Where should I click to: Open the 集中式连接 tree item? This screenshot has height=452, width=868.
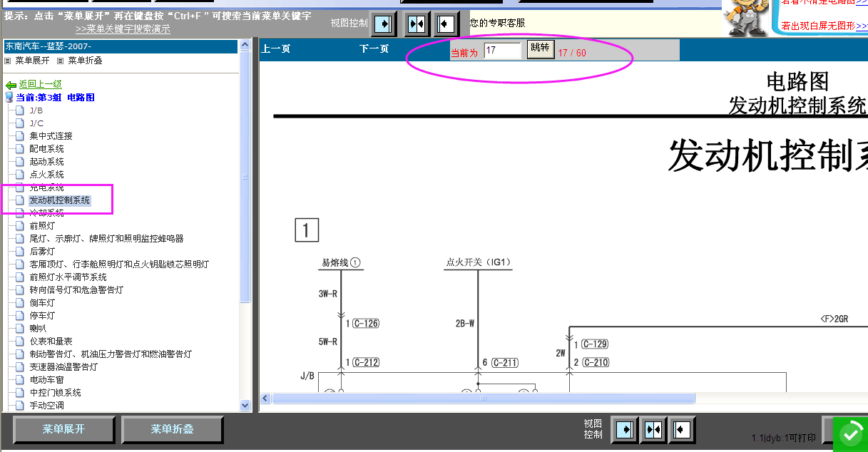pos(51,136)
